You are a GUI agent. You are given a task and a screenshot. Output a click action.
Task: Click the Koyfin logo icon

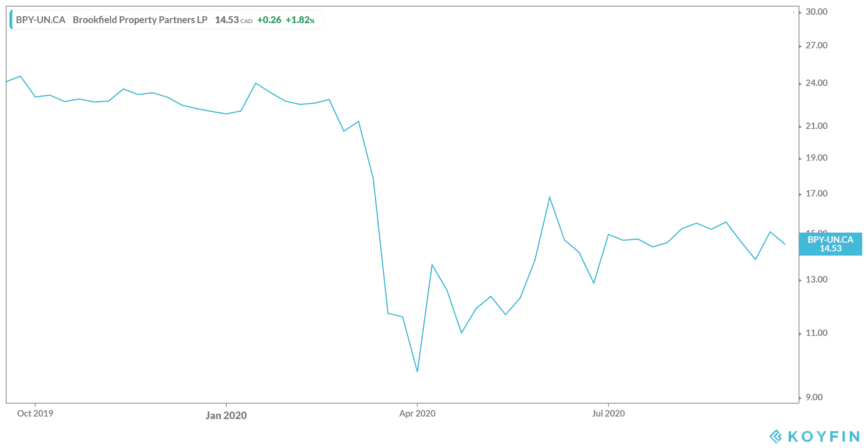point(776,436)
